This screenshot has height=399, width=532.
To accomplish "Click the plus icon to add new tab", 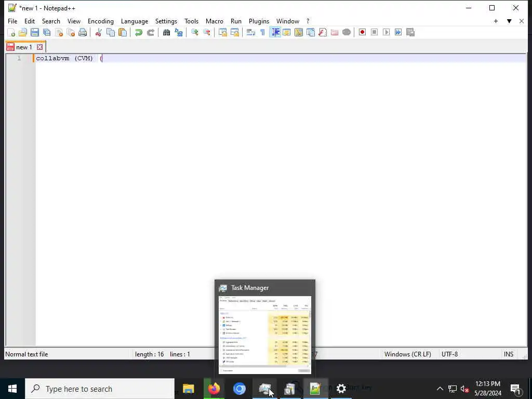I will (496, 21).
